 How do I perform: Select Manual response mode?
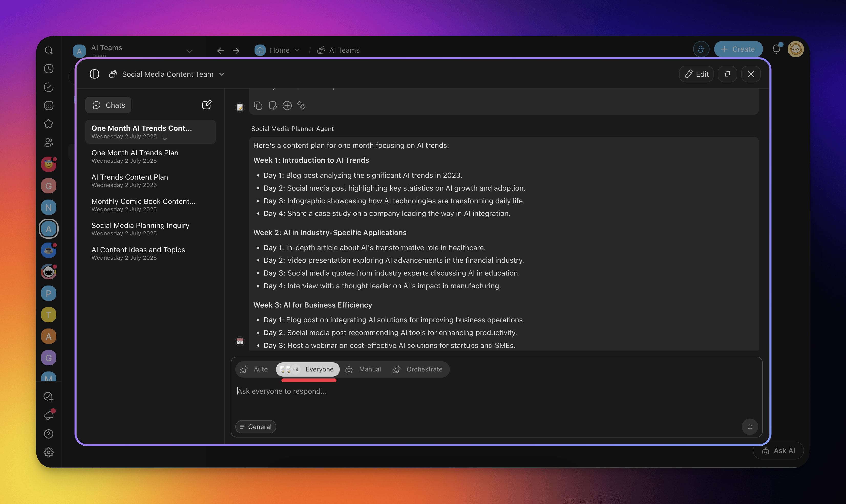tap(363, 369)
